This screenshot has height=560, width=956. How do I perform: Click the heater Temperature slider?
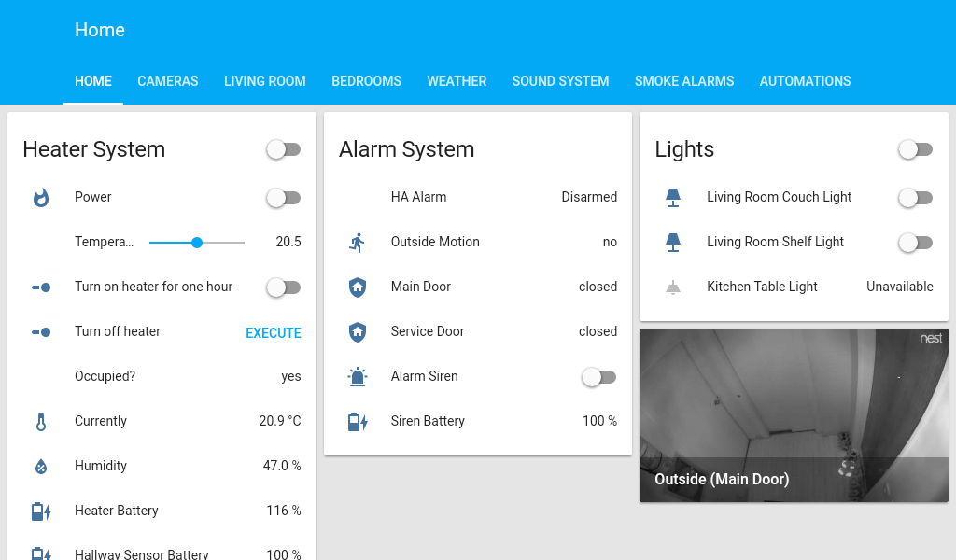point(197,243)
